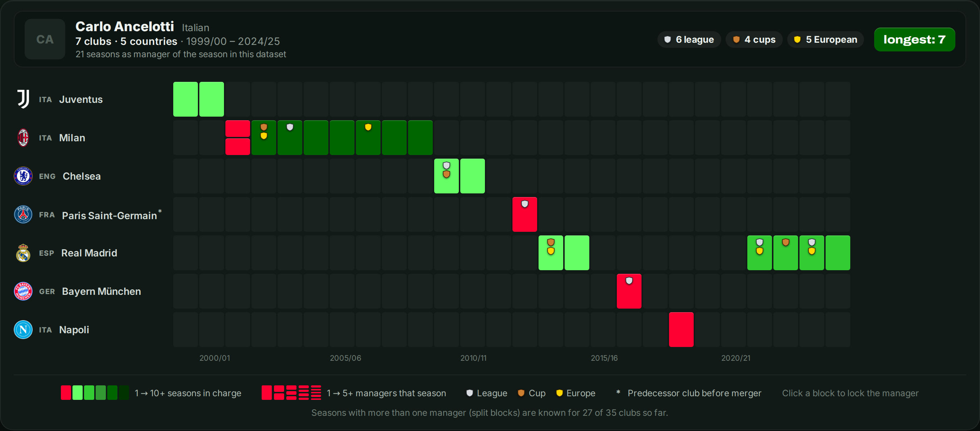Click the AC Milan club crest
980x431 pixels.
click(x=23, y=138)
